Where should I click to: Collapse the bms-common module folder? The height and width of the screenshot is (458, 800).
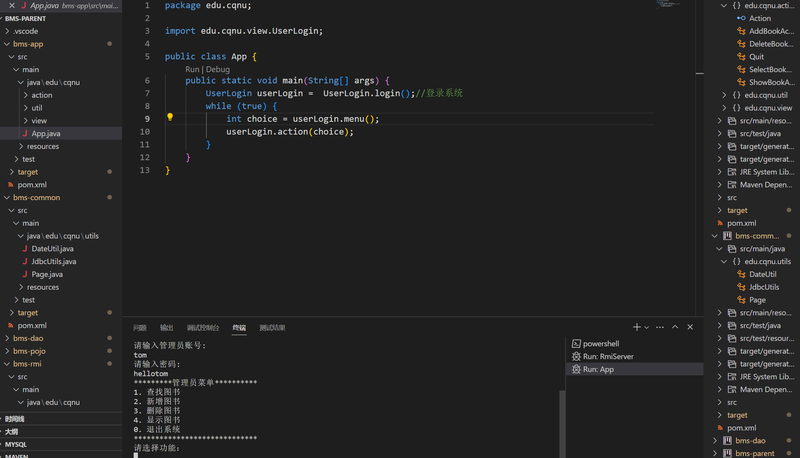tap(7, 197)
